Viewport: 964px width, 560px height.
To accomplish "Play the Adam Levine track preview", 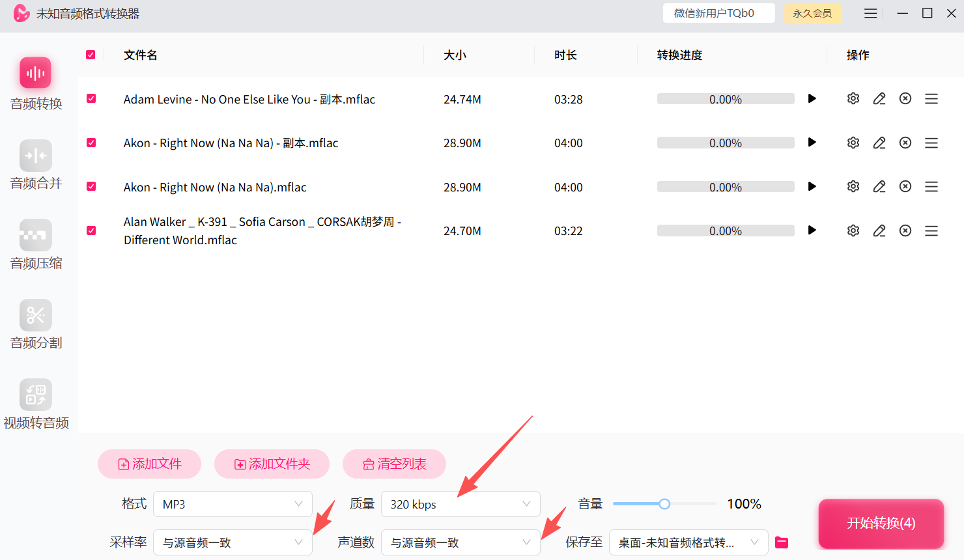I will 812,98.
